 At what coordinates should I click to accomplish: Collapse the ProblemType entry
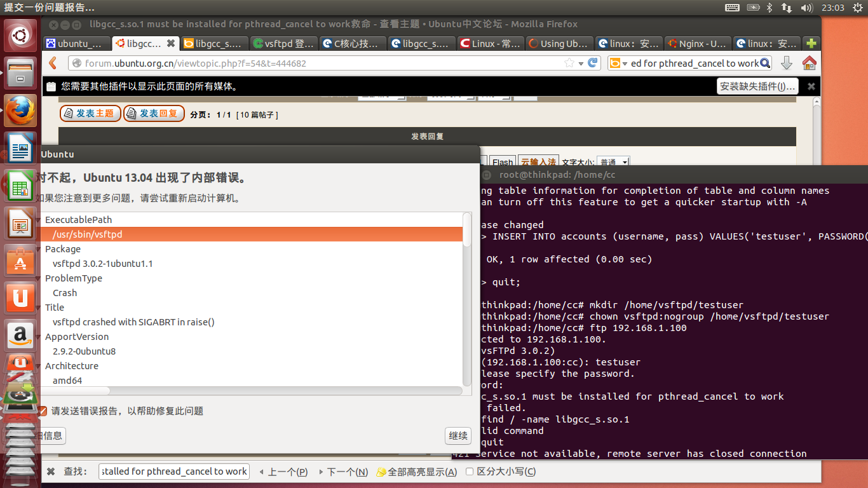coord(39,278)
